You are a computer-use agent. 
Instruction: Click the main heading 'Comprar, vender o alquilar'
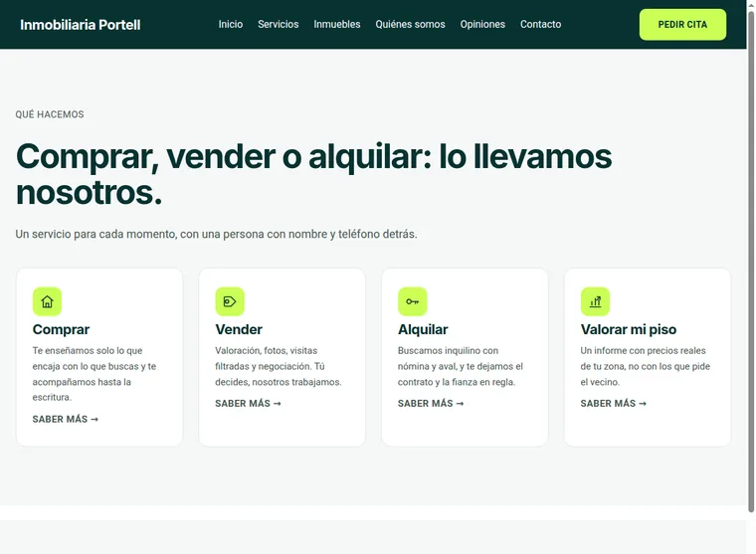point(314,174)
